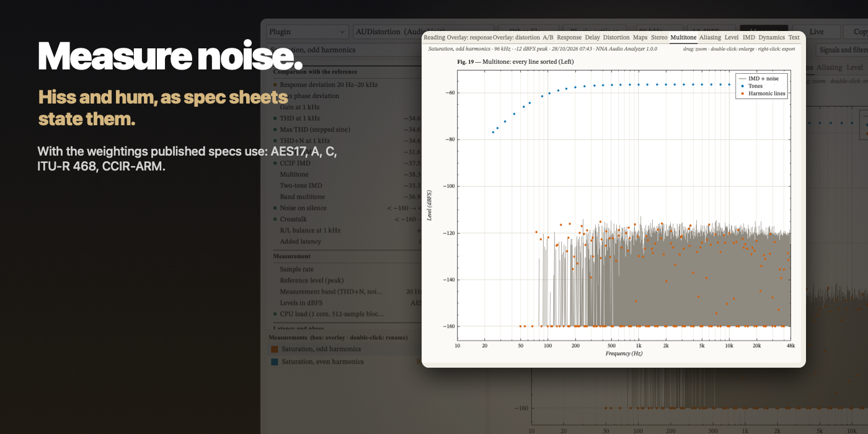Click the 'Fig. 19 — Multitone: every line sorted (Left)' title
This screenshot has height=434, width=868.
(515, 62)
